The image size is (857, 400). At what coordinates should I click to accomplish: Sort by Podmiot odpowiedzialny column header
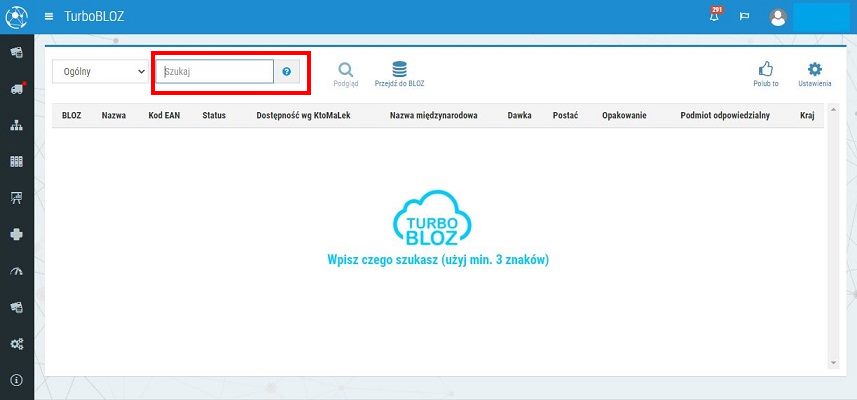725,116
